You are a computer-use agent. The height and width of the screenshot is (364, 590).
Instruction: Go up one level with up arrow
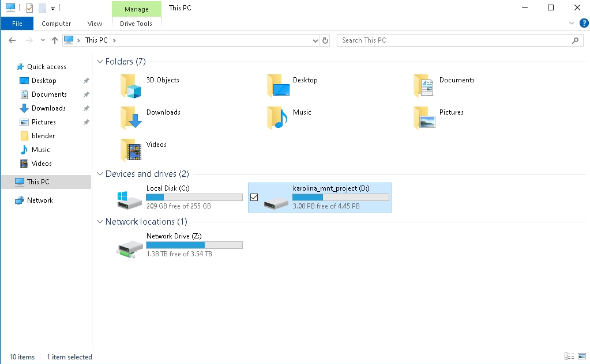[55, 40]
